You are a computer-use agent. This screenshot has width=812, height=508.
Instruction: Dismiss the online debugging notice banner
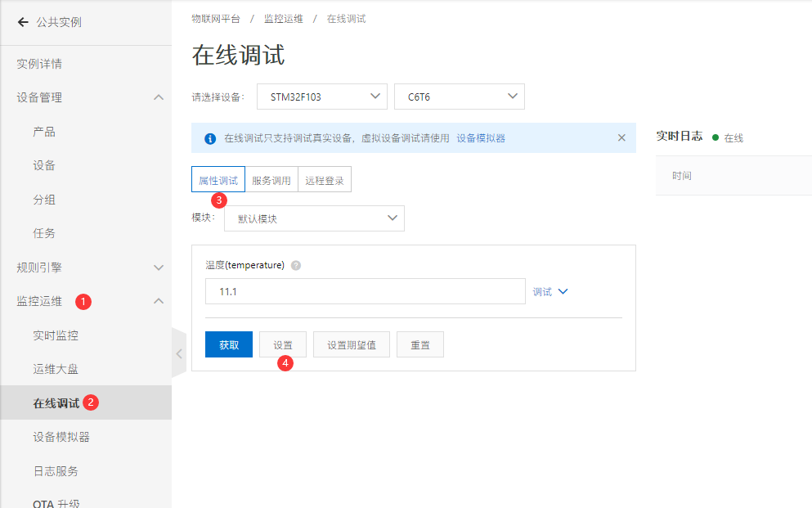click(621, 137)
